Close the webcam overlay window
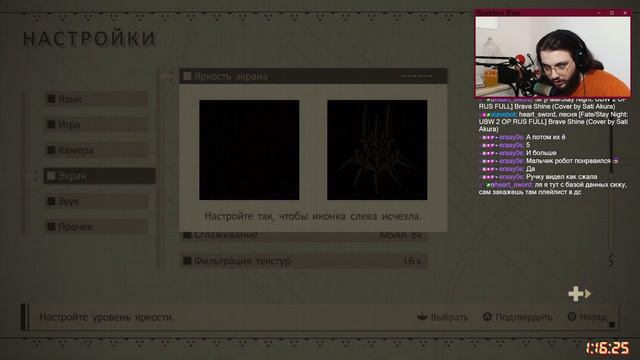Screen dimensions: 640x360 click(x=625, y=13)
